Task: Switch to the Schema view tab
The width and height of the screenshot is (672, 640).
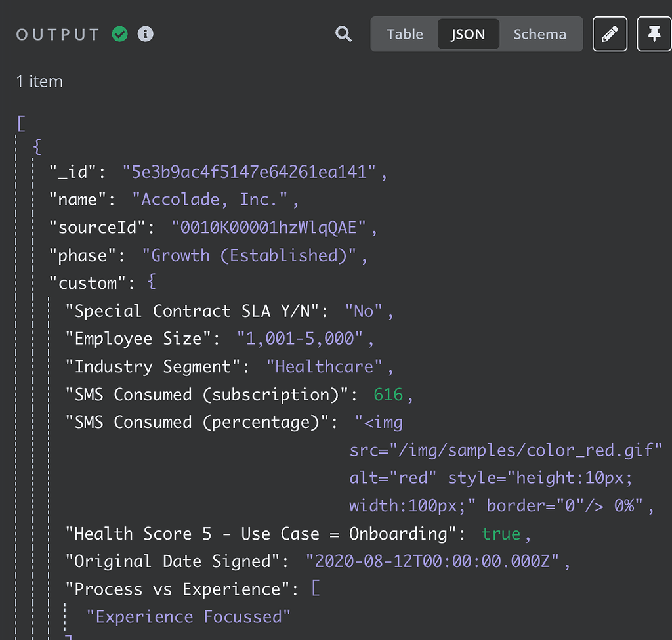Action: (x=539, y=34)
